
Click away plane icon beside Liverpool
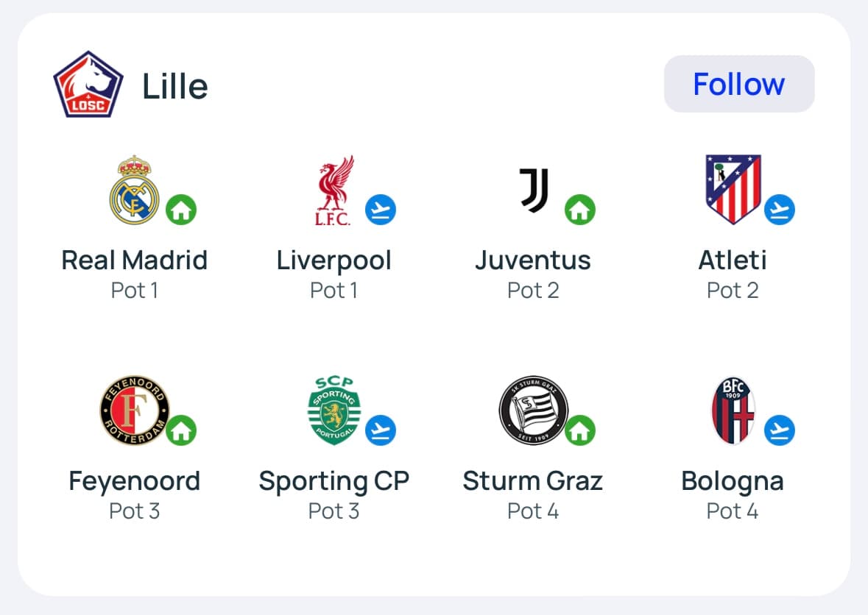[x=381, y=210]
